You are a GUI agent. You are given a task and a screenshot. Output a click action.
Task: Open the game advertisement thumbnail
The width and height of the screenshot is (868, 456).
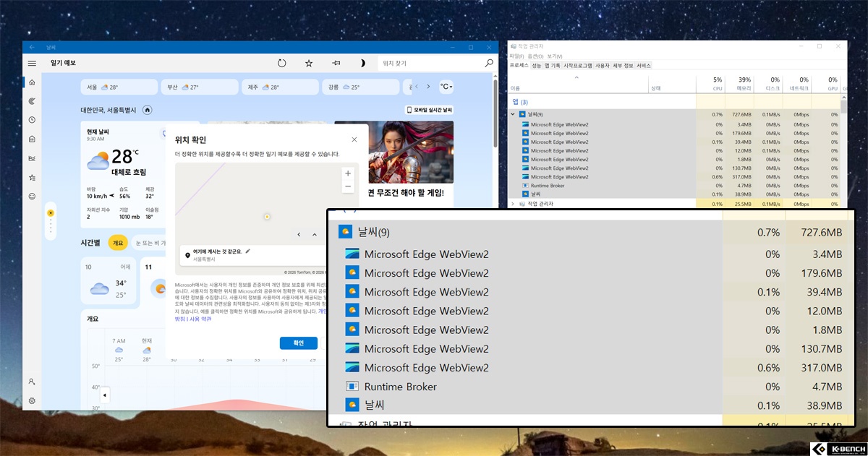point(410,152)
